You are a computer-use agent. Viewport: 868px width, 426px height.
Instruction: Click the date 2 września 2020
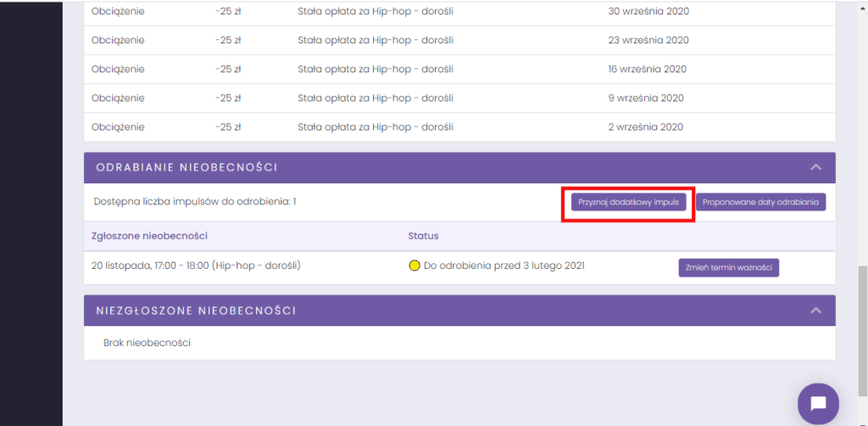645,126
